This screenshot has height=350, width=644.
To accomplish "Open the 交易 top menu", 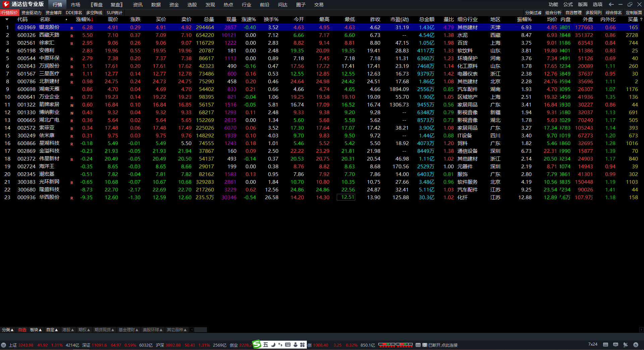I will pos(319,4).
